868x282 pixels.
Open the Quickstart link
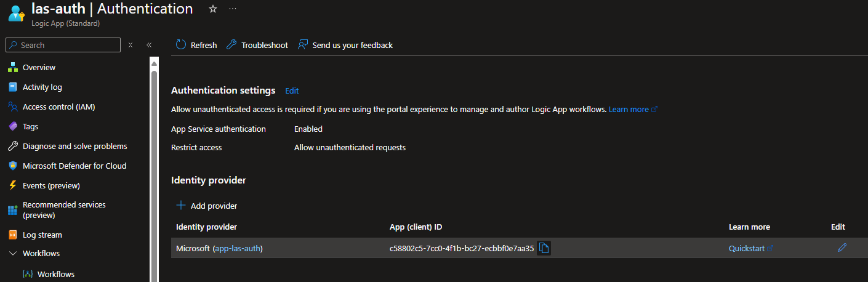751,248
